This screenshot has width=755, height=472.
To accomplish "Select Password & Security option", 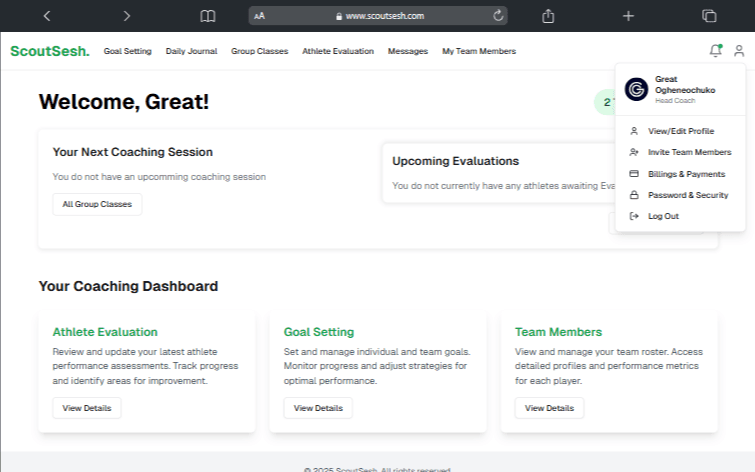I will 688,195.
